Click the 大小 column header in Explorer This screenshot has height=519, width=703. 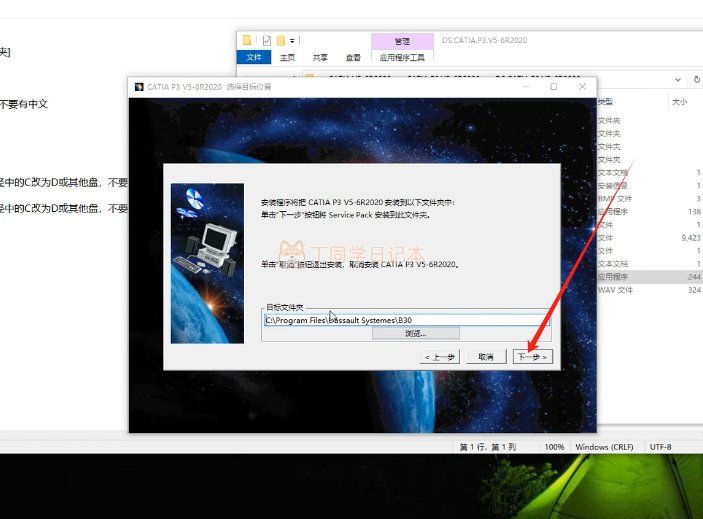679,102
